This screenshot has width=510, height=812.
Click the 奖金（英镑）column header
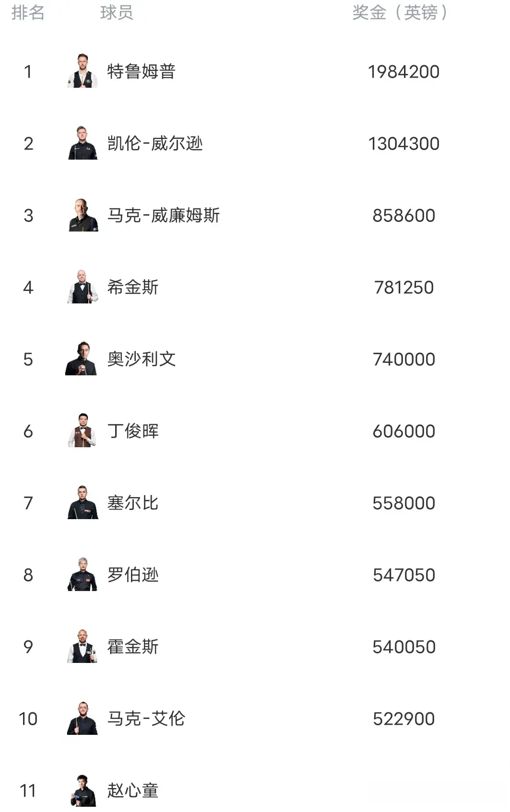click(x=400, y=12)
